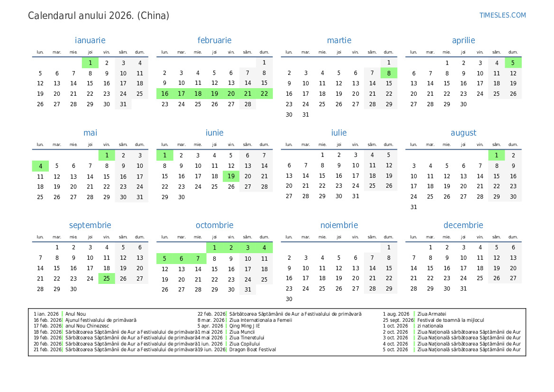
Task: Select highlighted day 8 in martie
Action: pos(389,73)
